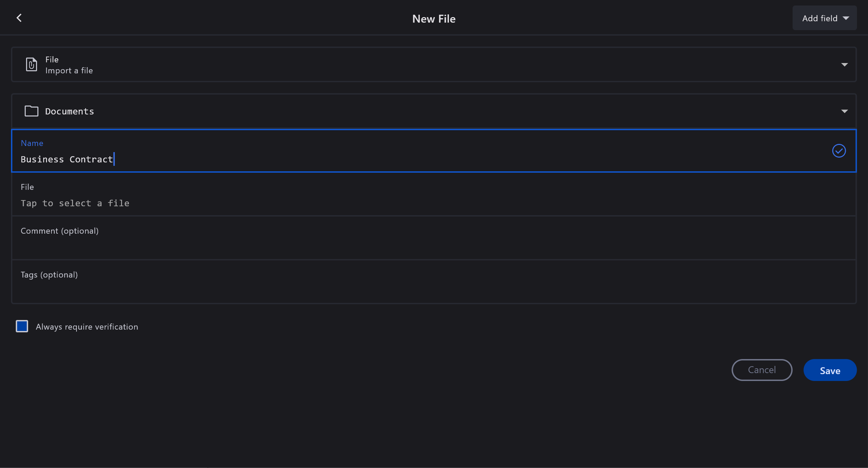Viewport: 868px width, 468px height.
Task: Click the Documents folder selector row
Action: point(412,111)
